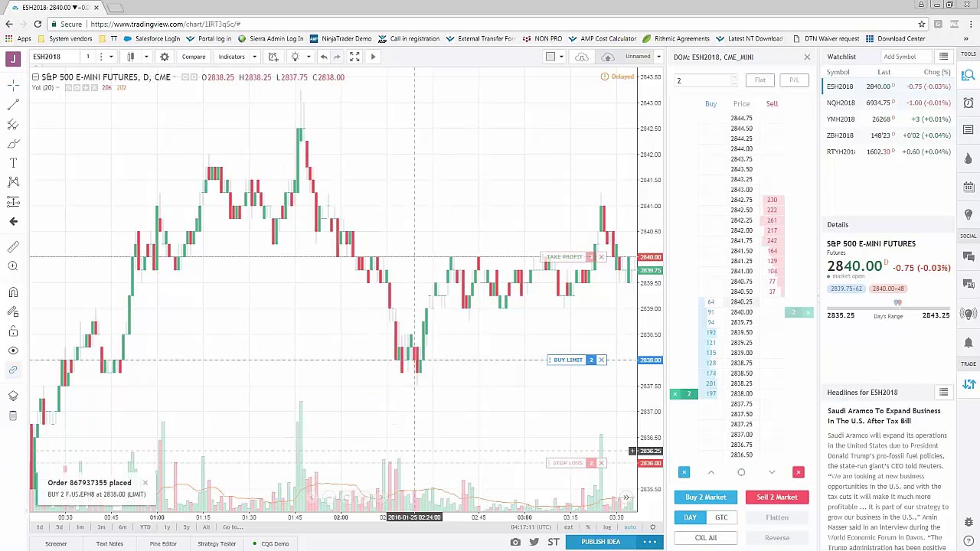Select the YTD time range
Viewport: 980px width, 551px height.
click(145, 527)
